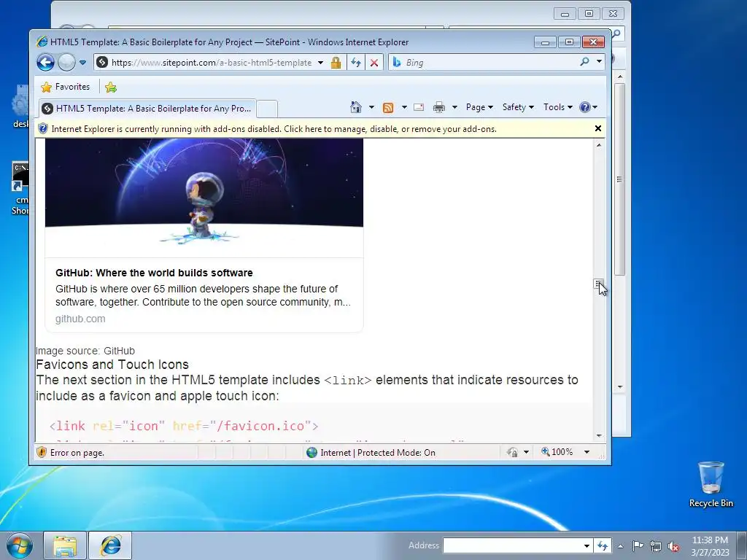Click the Internet Protected Mode globe icon

point(312,452)
